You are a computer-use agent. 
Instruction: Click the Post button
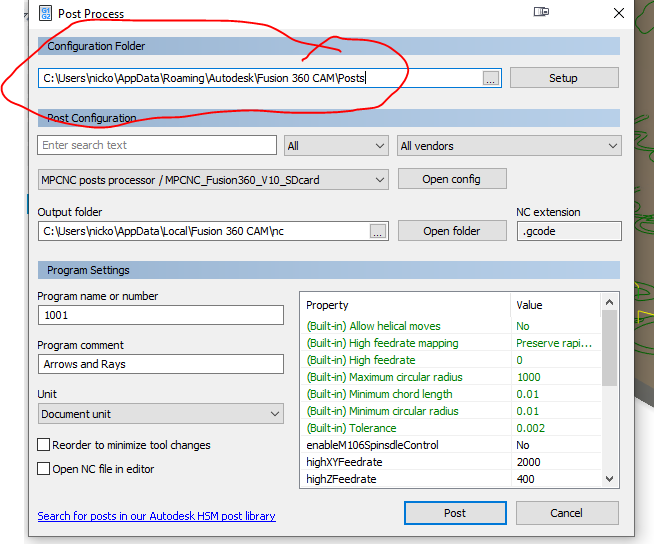(455, 513)
